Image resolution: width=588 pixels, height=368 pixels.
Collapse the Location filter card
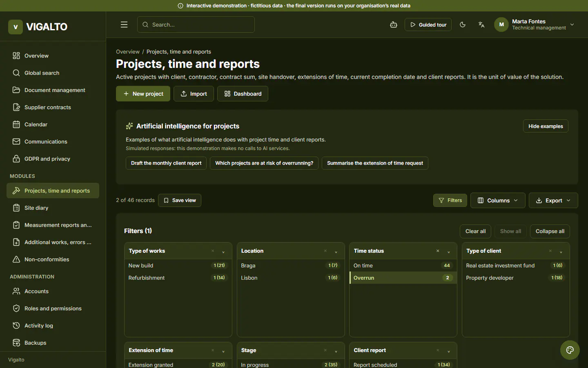pos(336,251)
